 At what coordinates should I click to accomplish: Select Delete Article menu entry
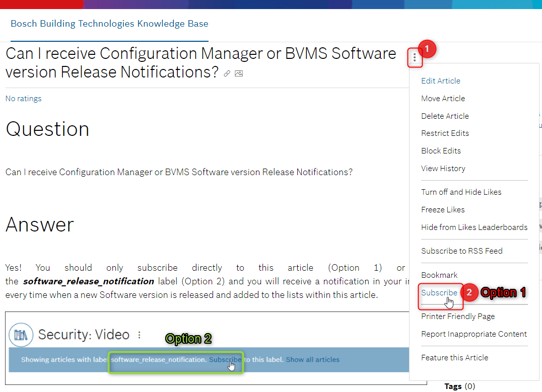445,116
